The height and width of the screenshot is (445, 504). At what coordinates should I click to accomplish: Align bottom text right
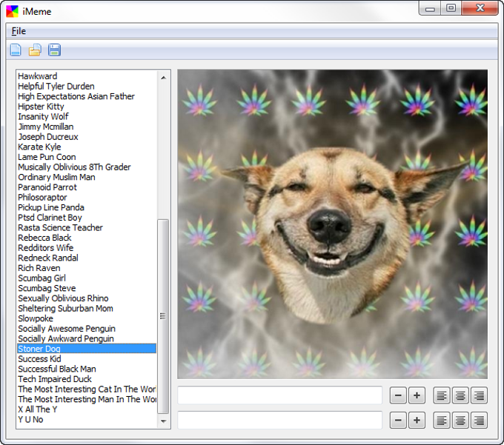coord(479,421)
